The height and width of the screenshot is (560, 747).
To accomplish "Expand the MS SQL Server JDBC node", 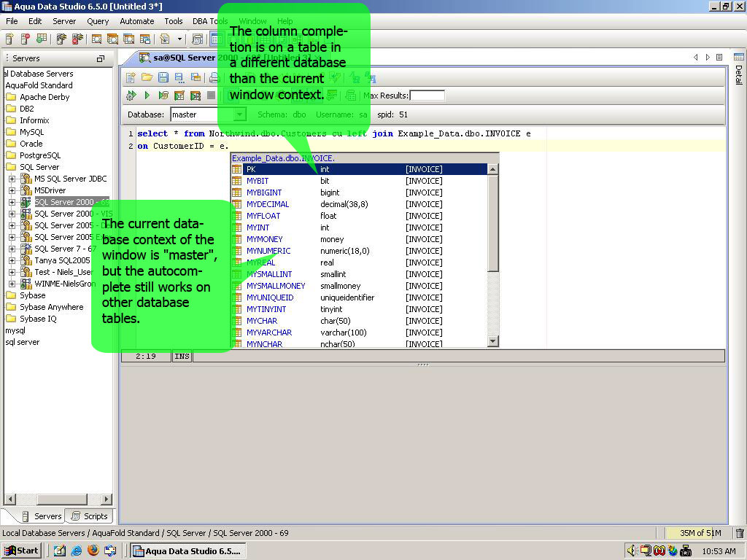I will click(12, 179).
